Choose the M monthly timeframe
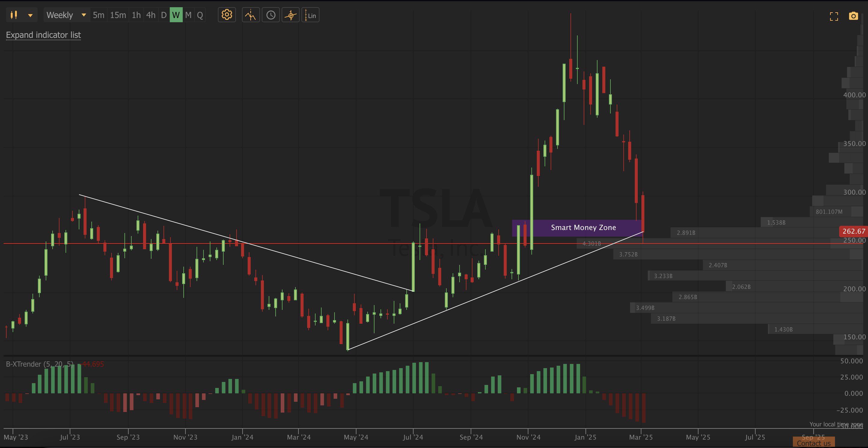868x448 pixels. (x=188, y=15)
